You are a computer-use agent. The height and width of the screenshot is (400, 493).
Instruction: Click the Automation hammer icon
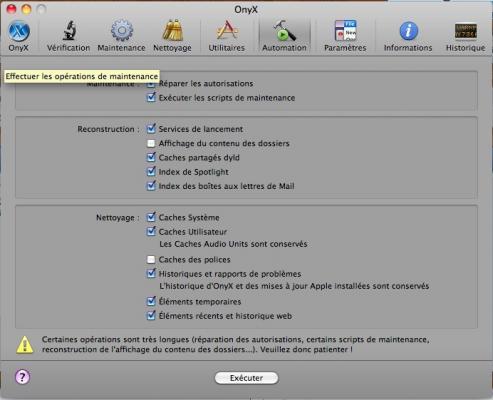[x=284, y=31]
